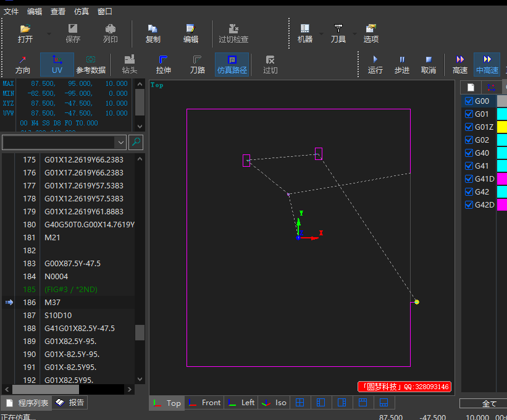Screen dimensions: 507x420
Task: Expand the search combo box dropdown
Action: (120, 142)
